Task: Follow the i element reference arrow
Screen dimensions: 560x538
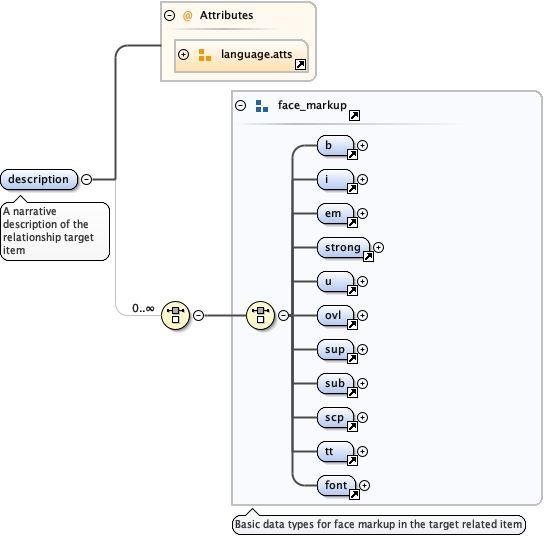Action: point(352,189)
